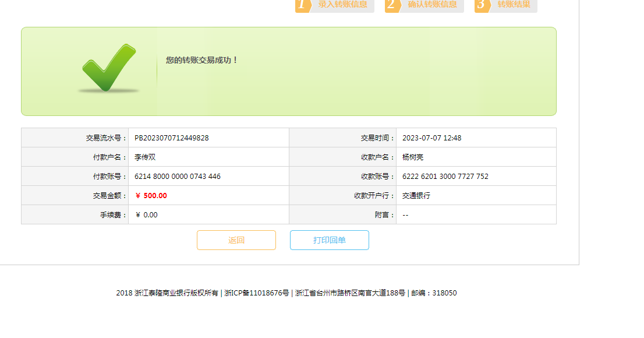Go to the 录入转账信息 step

[342, 5]
